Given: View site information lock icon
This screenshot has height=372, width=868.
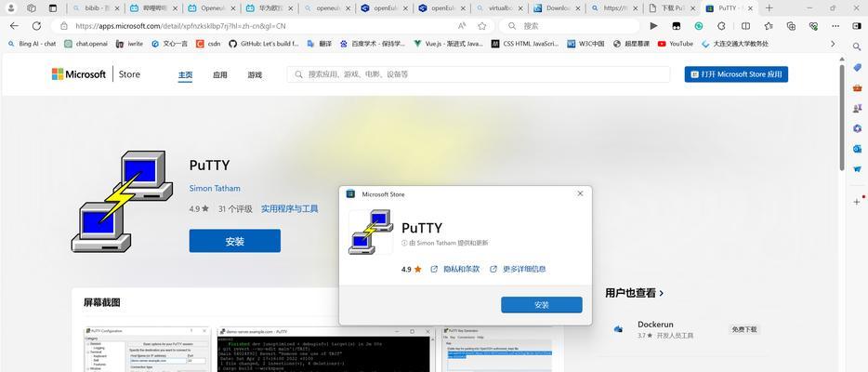Looking at the screenshot, I should point(64,26).
